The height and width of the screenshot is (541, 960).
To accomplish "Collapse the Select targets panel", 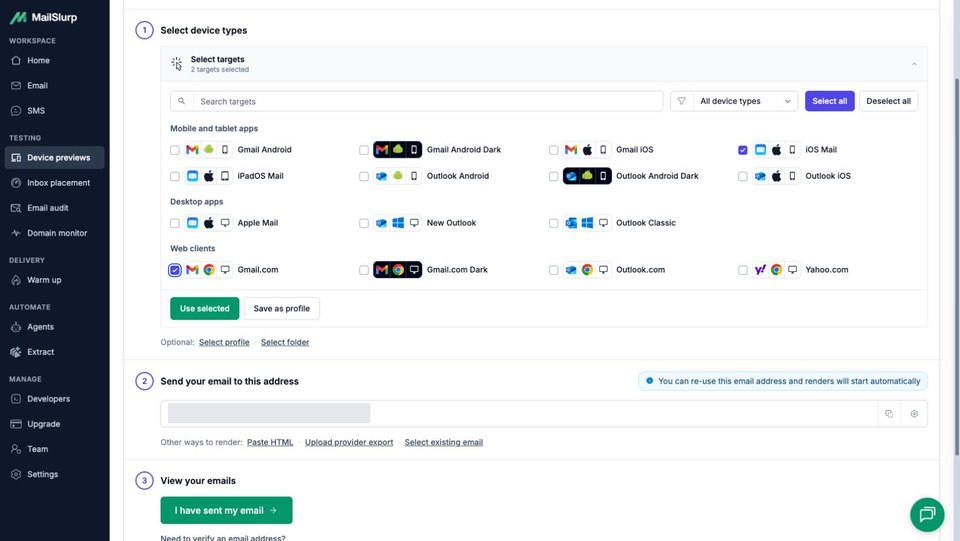I will pos(913,64).
